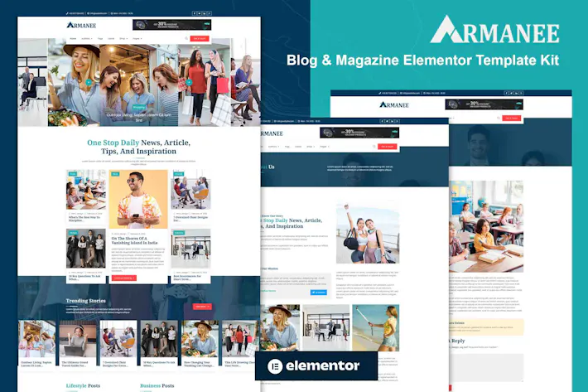Click the blue Twitter follow button in About Us mockup
The image size is (588, 392).
coord(318,293)
